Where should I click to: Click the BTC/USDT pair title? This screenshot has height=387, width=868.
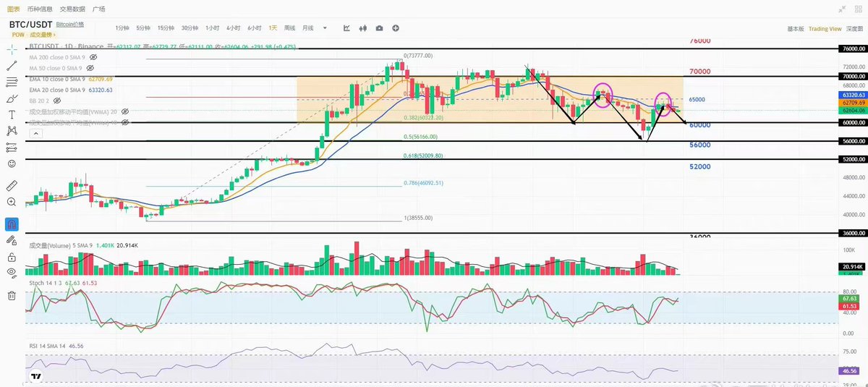30,25
